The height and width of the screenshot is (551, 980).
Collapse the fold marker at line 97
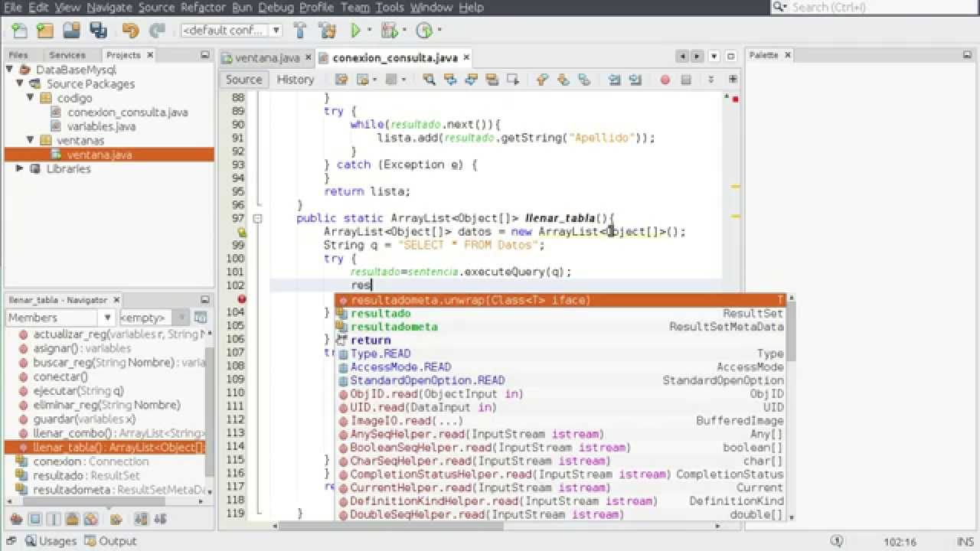[258, 218]
